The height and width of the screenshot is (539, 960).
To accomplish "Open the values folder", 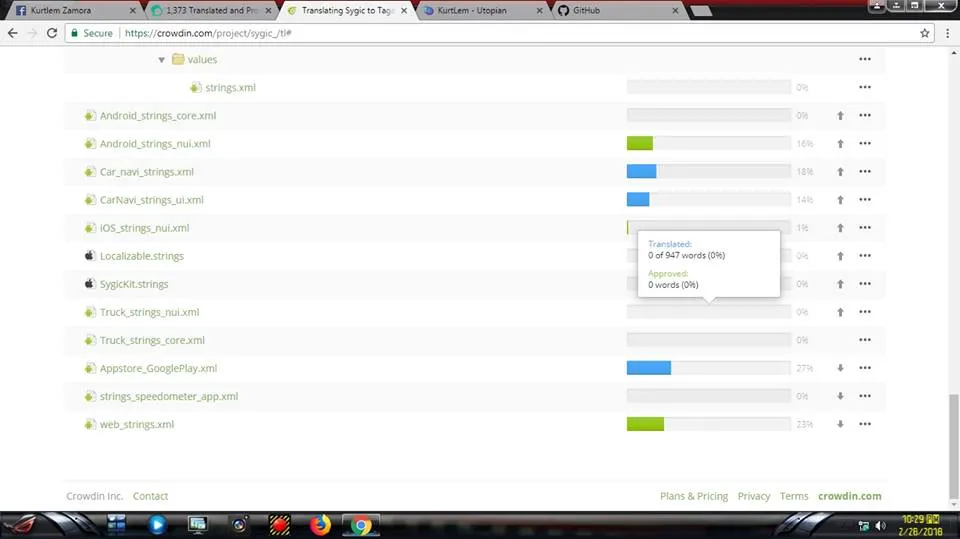I will (x=202, y=59).
